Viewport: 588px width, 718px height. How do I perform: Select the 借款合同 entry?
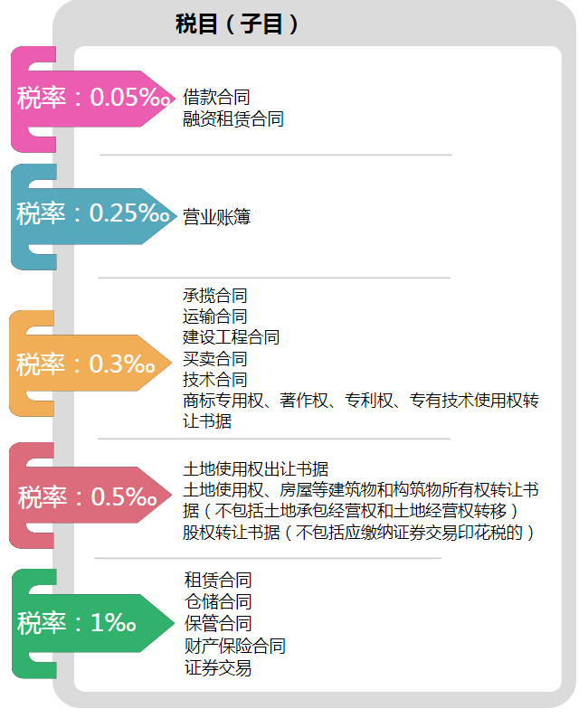pos(216,97)
